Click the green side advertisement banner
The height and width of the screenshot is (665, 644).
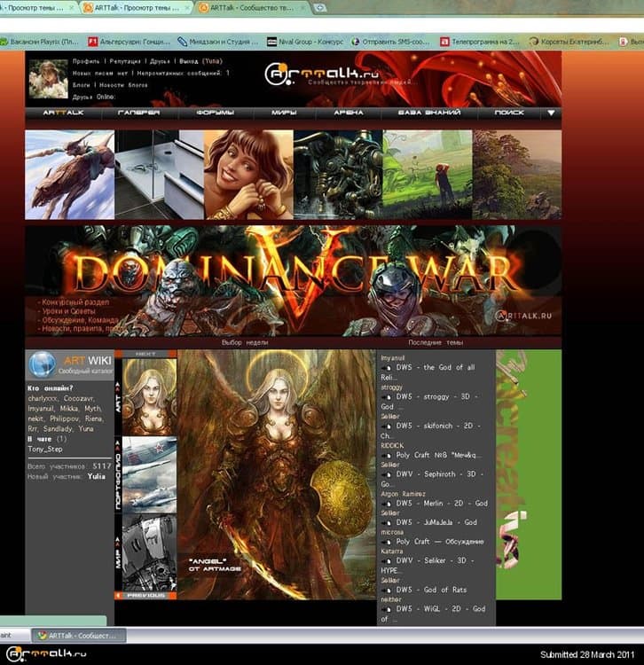pos(529,474)
